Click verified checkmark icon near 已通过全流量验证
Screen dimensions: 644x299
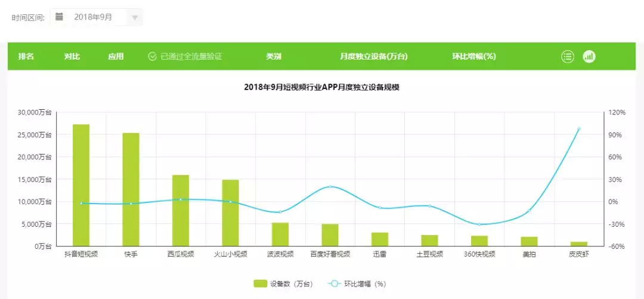pos(152,57)
